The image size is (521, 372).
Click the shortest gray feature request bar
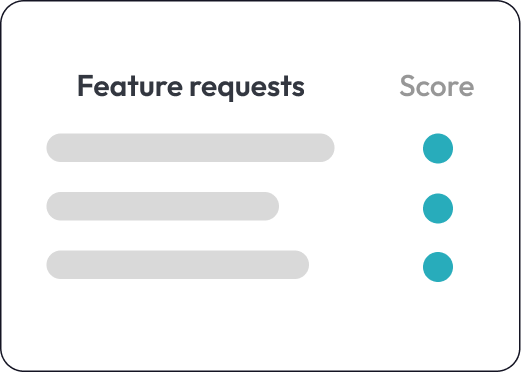tap(163, 206)
